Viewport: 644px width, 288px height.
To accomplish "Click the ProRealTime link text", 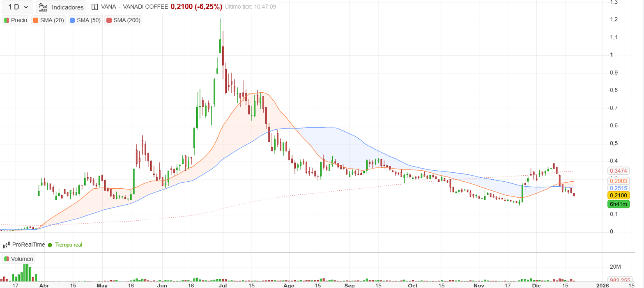I will pos(28,245).
